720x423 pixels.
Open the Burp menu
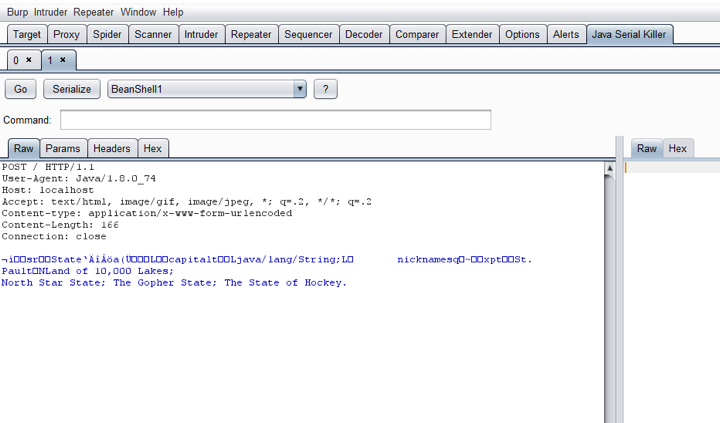tap(17, 12)
